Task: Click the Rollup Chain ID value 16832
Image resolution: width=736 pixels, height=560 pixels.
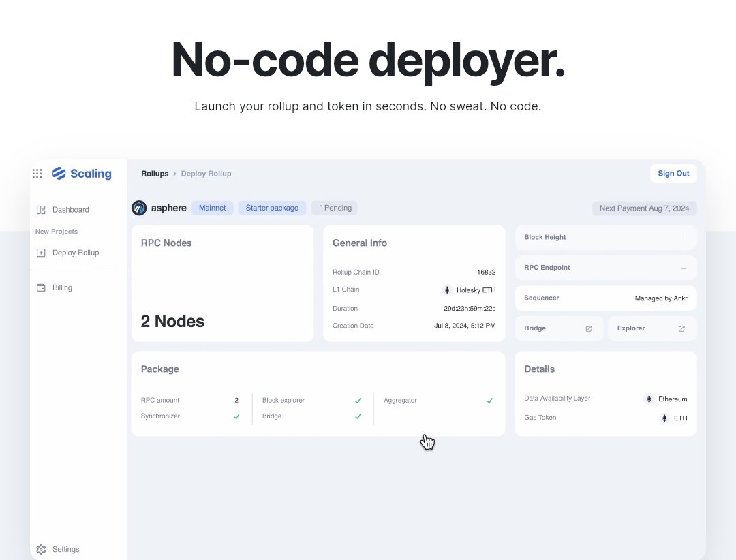Action: click(x=486, y=273)
